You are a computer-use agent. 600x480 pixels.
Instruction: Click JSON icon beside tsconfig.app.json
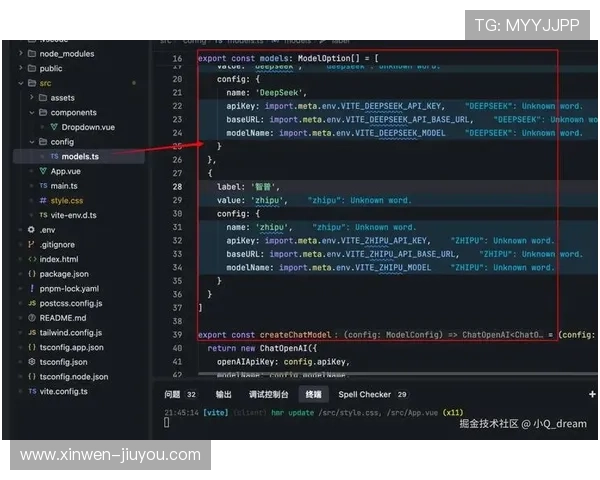point(32,347)
